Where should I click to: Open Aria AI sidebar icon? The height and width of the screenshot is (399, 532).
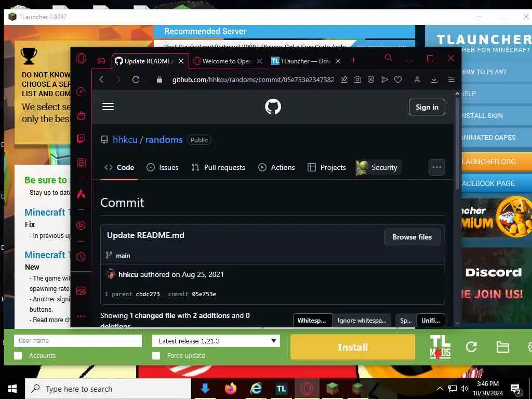tap(81, 194)
